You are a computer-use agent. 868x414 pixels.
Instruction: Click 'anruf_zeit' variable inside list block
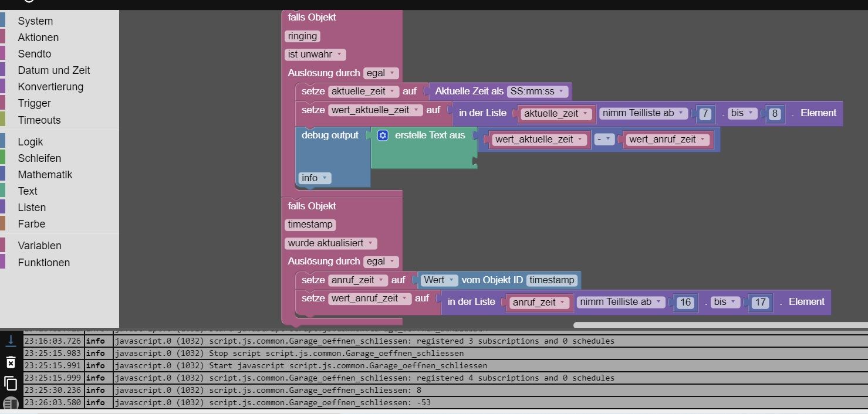click(x=539, y=303)
